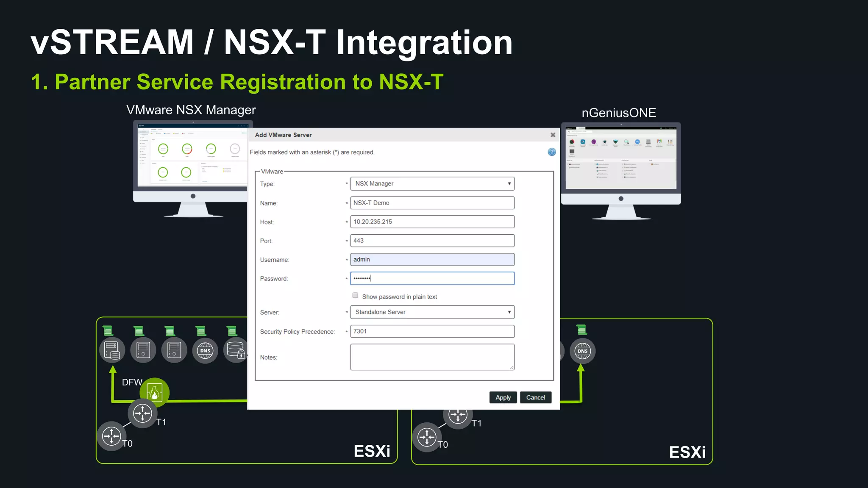Click the green policy scroll above the database server
The width and height of the screenshot is (868, 488).
tap(108, 330)
